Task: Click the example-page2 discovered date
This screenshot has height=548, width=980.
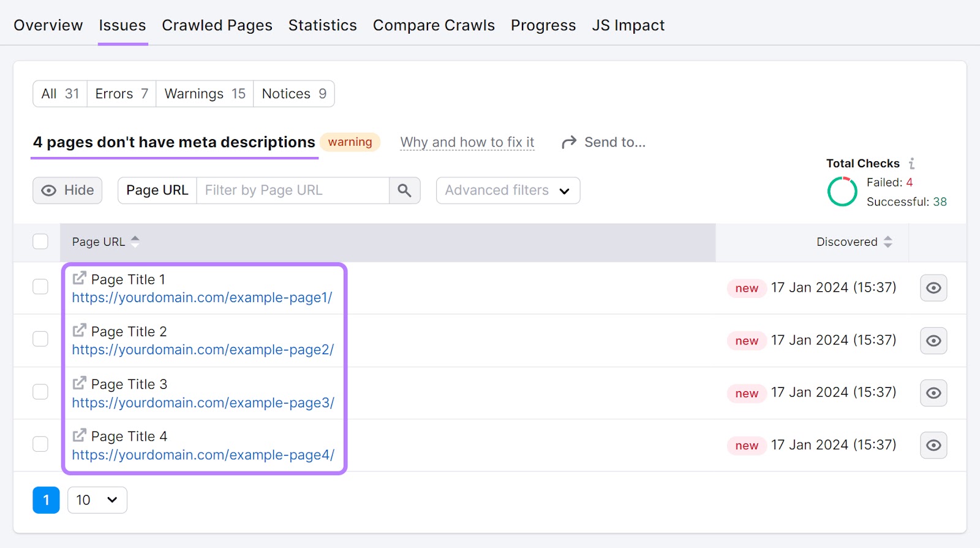Action: click(834, 340)
